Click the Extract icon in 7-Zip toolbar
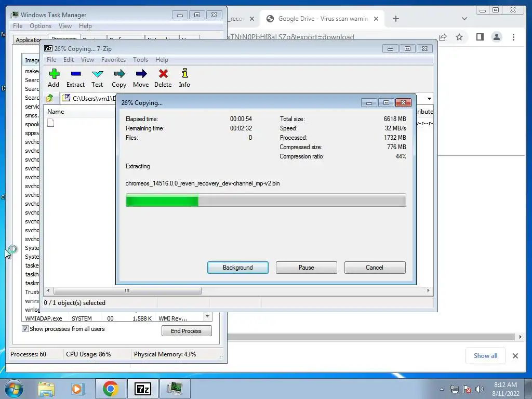The width and height of the screenshot is (532, 399). coord(76,74)
